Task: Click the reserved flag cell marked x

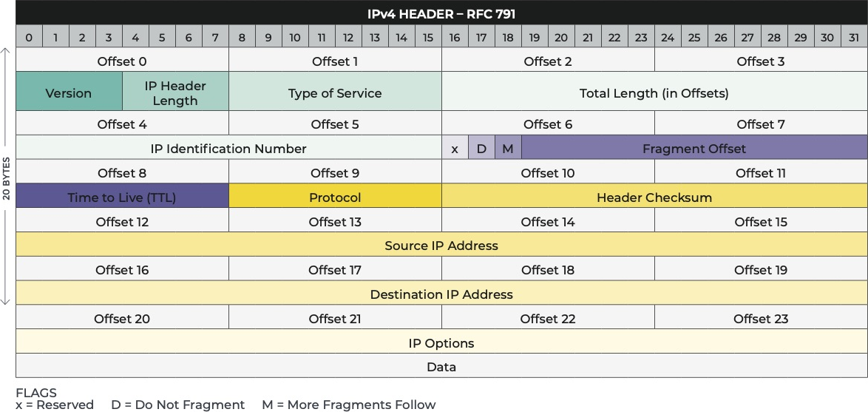Action: point(455,149)
